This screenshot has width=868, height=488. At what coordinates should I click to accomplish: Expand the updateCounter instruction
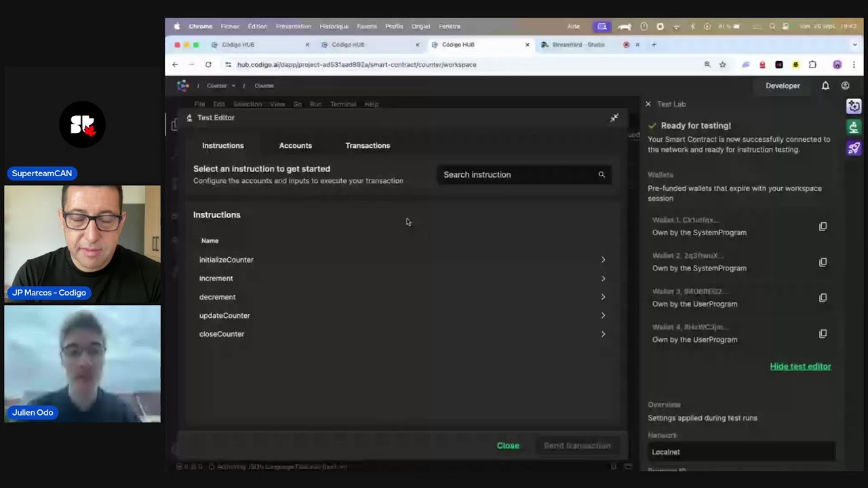coord(603,315)
